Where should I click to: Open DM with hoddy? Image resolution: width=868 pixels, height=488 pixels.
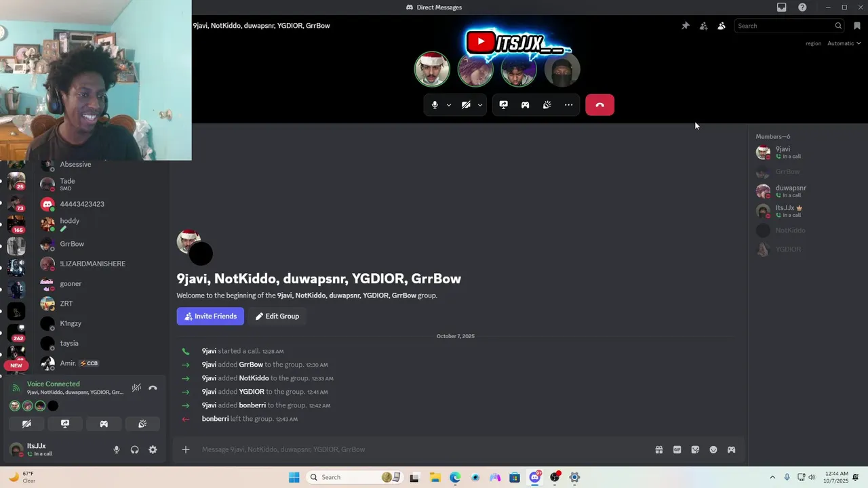102,224
